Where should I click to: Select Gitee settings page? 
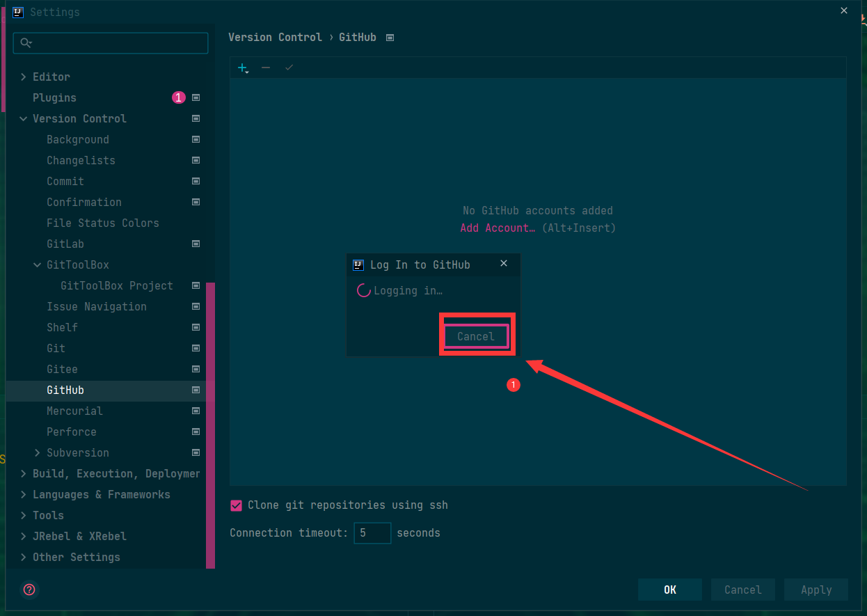coord(62,370)
